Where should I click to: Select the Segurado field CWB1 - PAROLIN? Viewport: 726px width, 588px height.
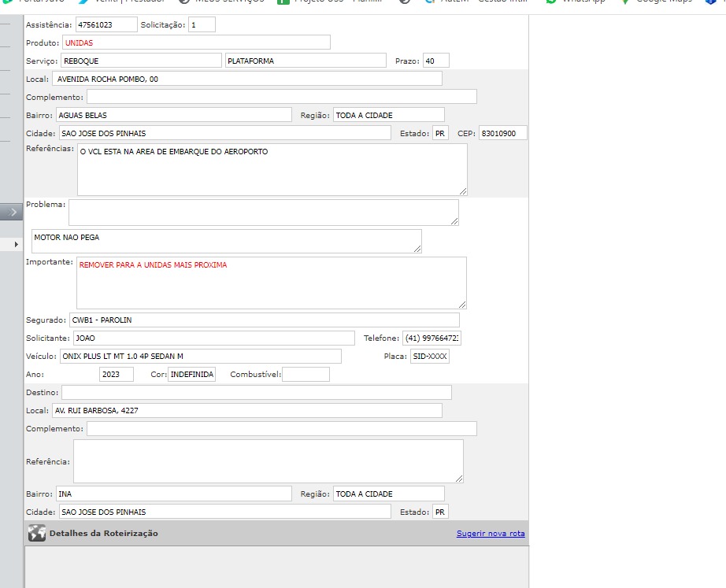pyautogui.click(x=265, y=320)
